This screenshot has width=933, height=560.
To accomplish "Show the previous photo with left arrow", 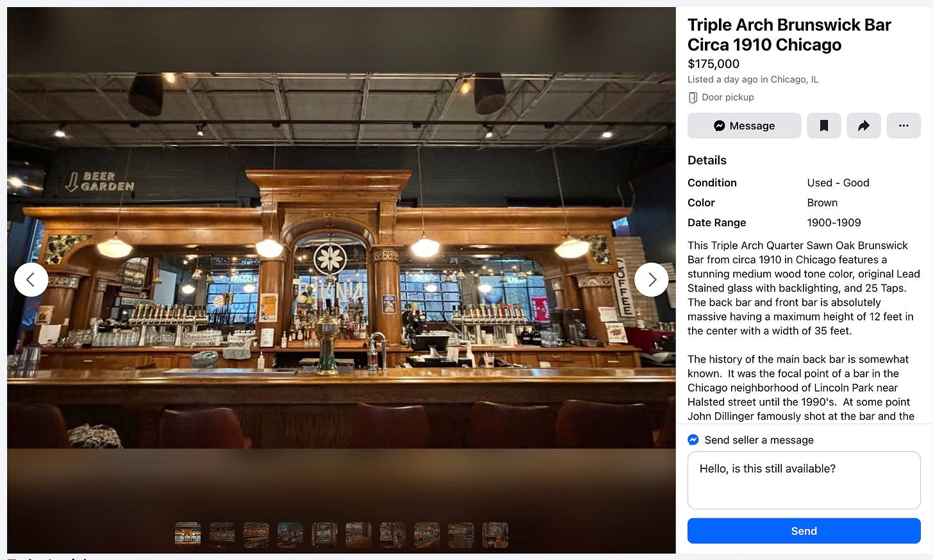I will pos(31,279).
